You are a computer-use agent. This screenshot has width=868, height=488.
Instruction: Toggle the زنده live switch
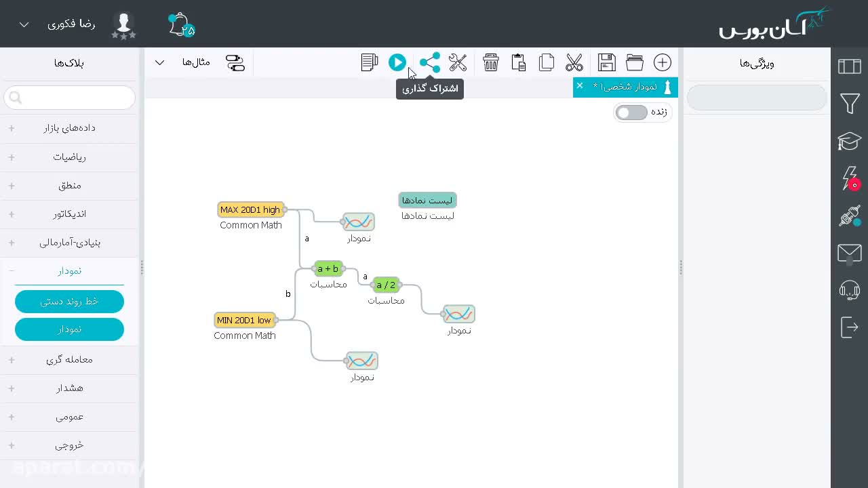click(632, 113)
